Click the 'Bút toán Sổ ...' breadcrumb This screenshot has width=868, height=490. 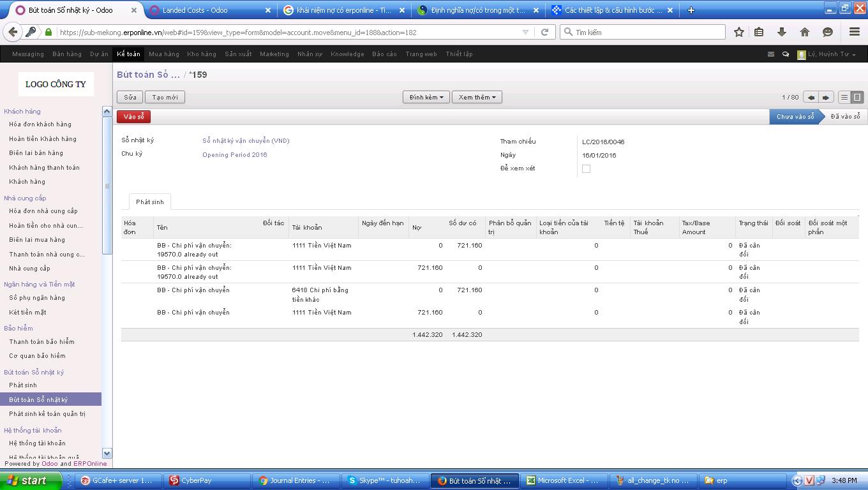click(148, 75)
